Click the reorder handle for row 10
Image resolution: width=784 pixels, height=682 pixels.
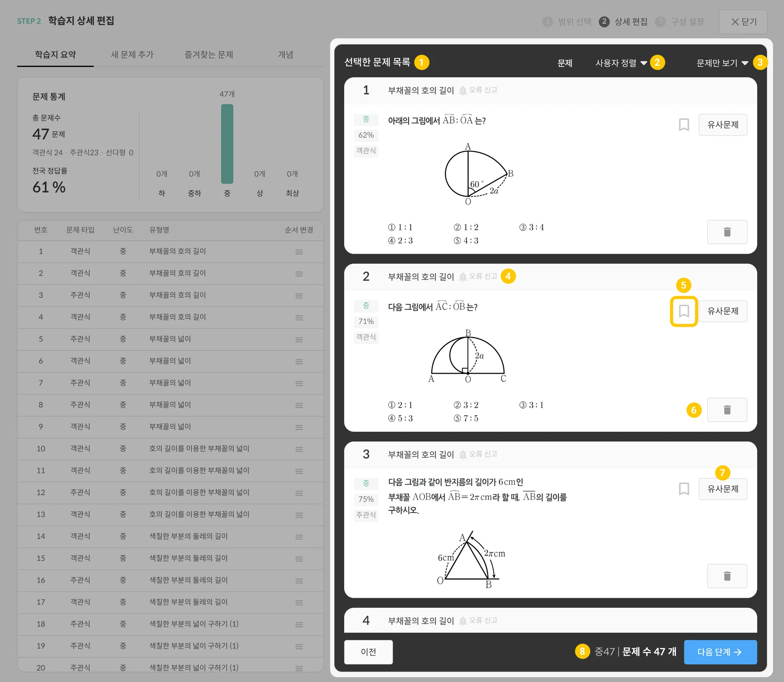point(299,449)
